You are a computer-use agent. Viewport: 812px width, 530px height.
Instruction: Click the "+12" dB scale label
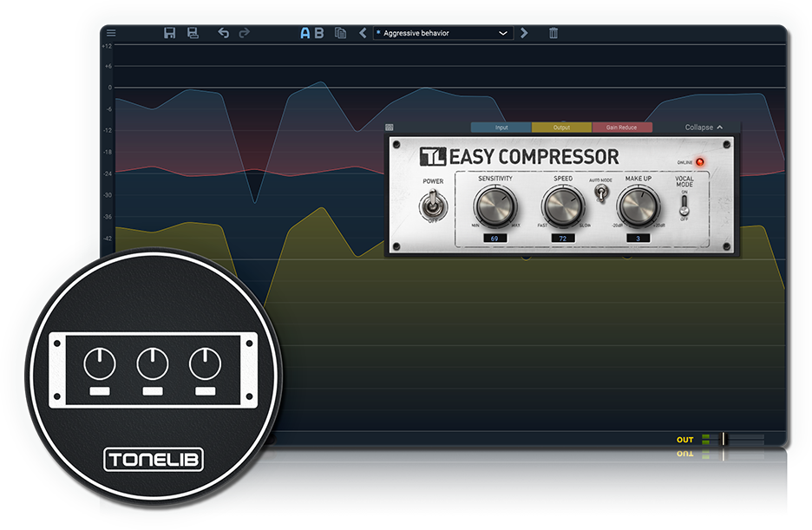[107, 46]
